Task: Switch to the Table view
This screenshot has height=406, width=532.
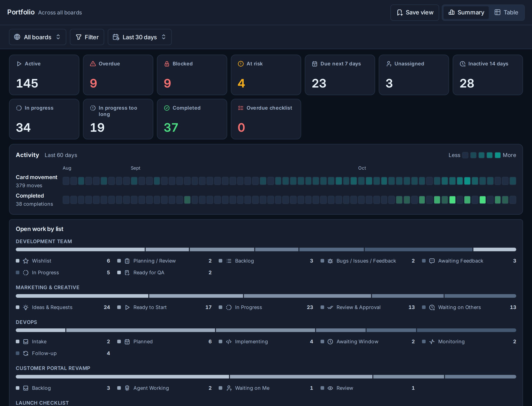Action: pyautogui.click(x=506, y=12)
